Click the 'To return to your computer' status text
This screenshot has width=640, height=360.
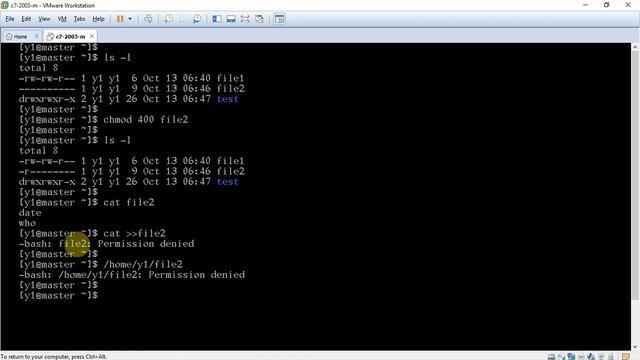[53, 357]
